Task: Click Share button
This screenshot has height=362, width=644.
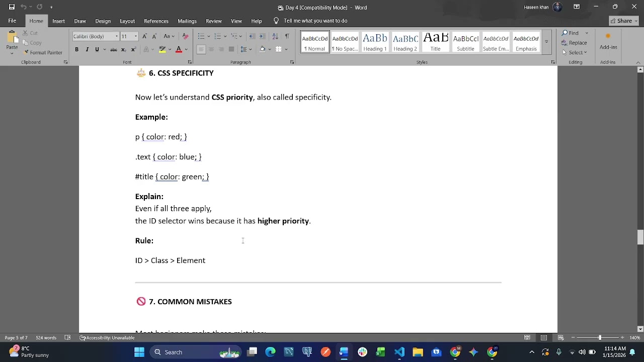Action: click(624, 21)
